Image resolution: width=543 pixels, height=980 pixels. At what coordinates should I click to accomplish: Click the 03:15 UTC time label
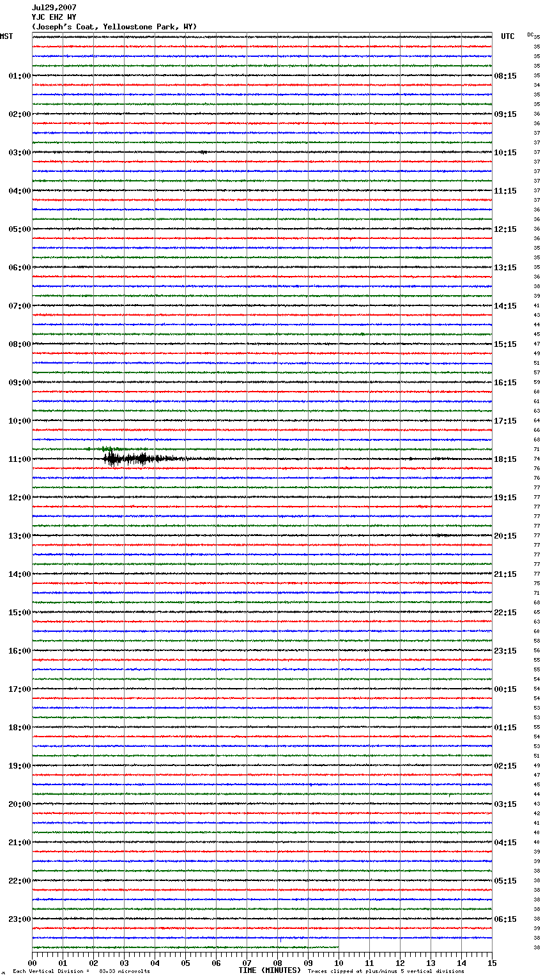tap(505, 804)
